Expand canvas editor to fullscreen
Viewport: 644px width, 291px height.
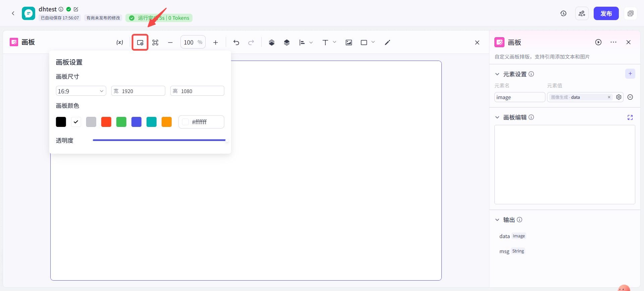pyautogui.click(x=630, y=117)
